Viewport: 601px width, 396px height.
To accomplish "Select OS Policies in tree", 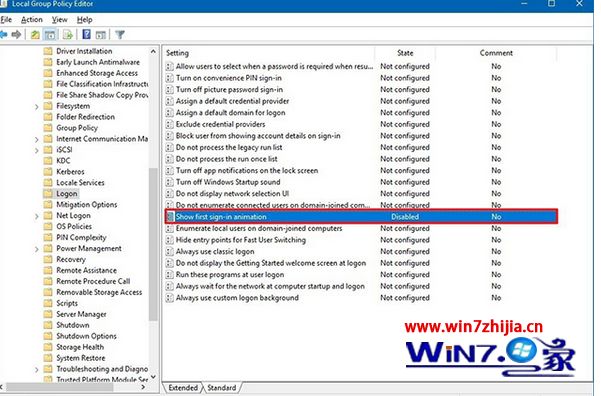I will (x=74, y=226).
